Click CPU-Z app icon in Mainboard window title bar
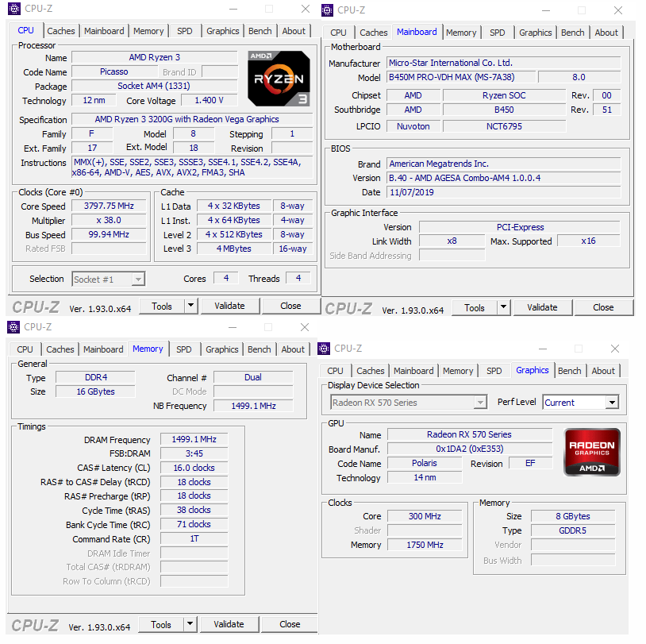 tap(327, 10)
